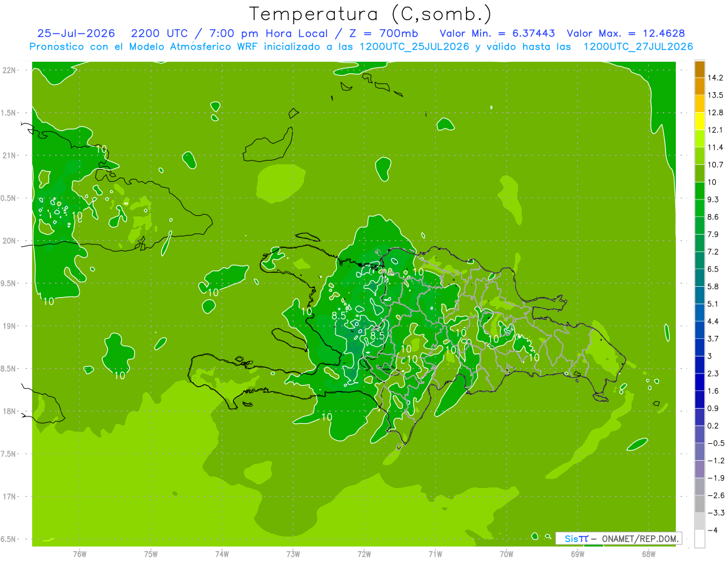Select the green swatch between 8.6 and 9.3
The width and height of the screenshot is (728, 562).
(x=699, y=209)
